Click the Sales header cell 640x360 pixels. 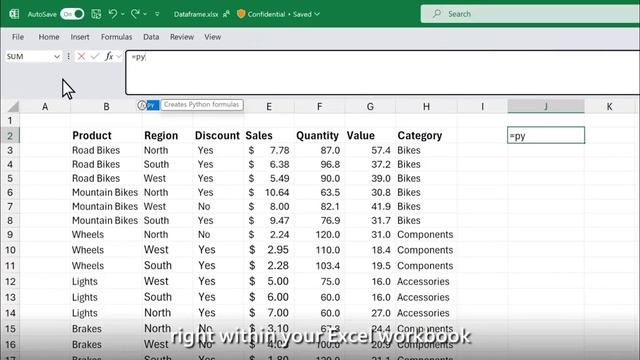269,136
